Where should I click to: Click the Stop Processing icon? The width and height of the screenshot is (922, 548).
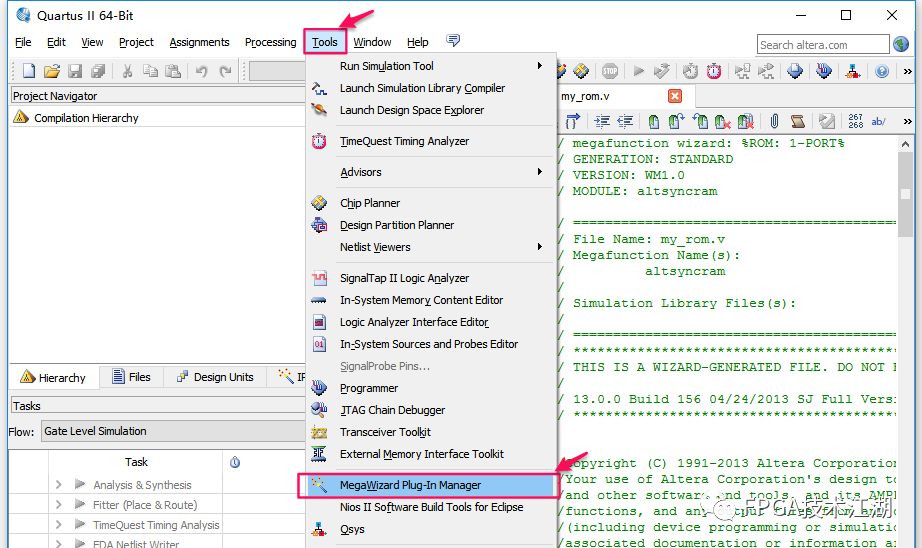pos(610,71)
